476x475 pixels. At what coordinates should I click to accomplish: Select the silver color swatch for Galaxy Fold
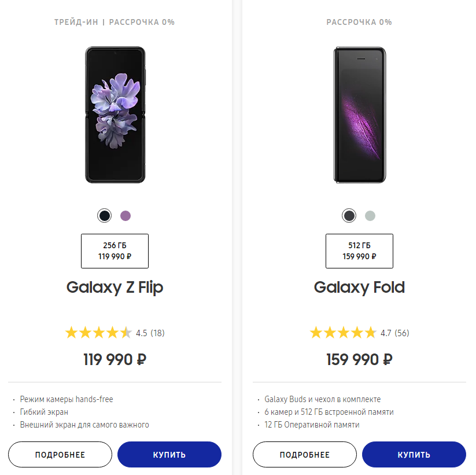pyautogui.click(x=370, y=215)
